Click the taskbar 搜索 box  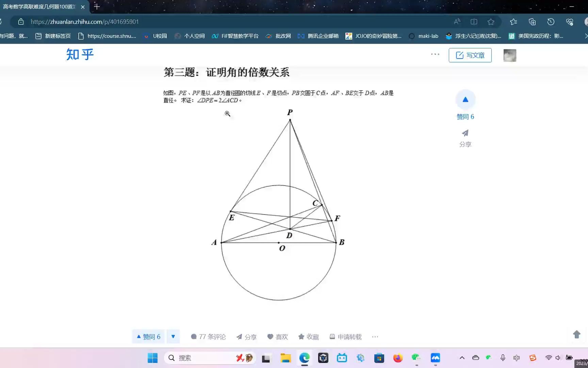210,358
